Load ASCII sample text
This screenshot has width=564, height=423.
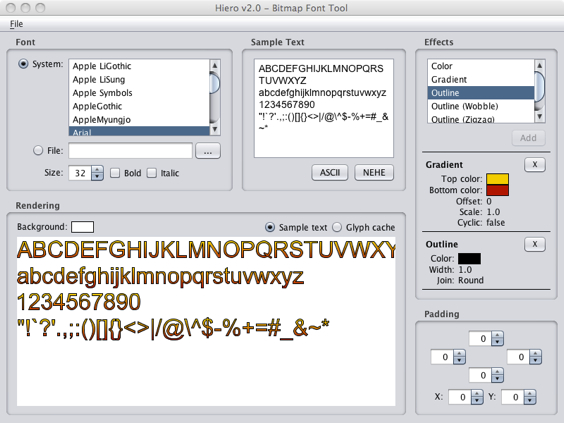pos(330,173)
